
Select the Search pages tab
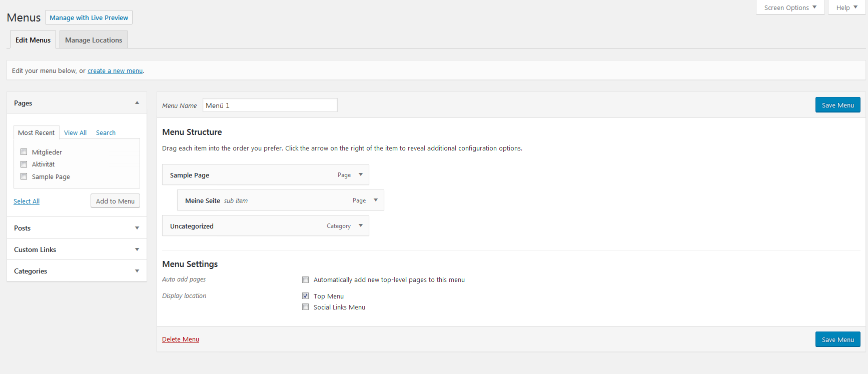(106, 132)
